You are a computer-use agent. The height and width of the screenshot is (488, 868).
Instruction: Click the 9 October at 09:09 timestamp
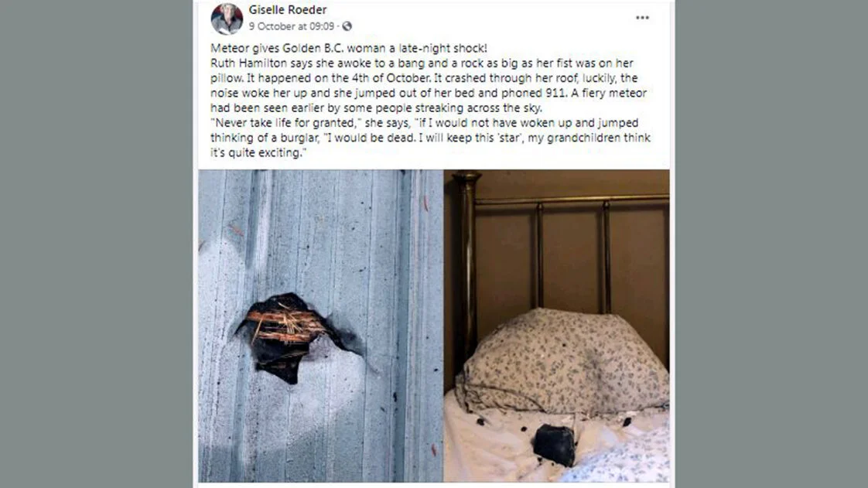(x=291, y=26)
